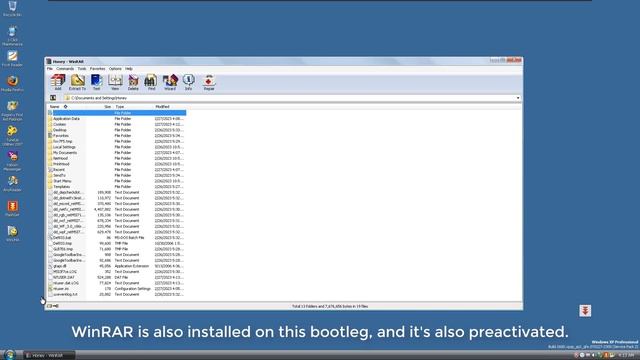Select the PrintHood folder row
Image resolution: width=640 pixels, height=360 pixels.
point(117,164)
